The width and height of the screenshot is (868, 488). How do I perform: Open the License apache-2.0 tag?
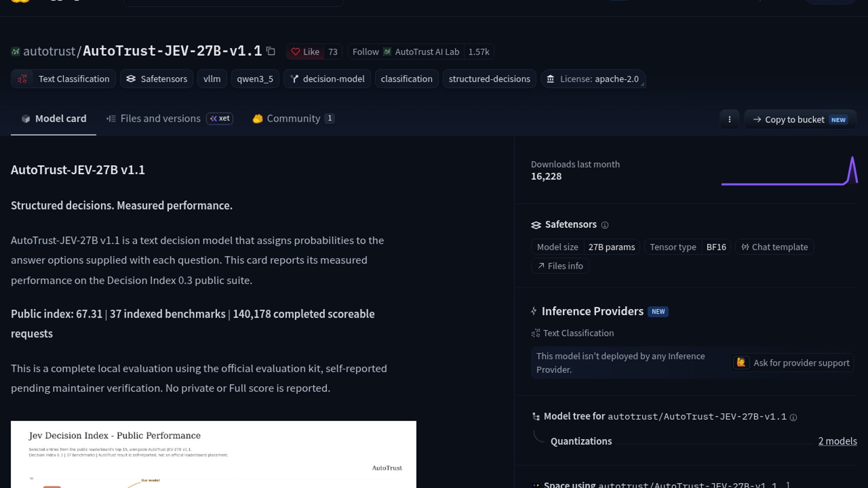[x=593, y=79]
